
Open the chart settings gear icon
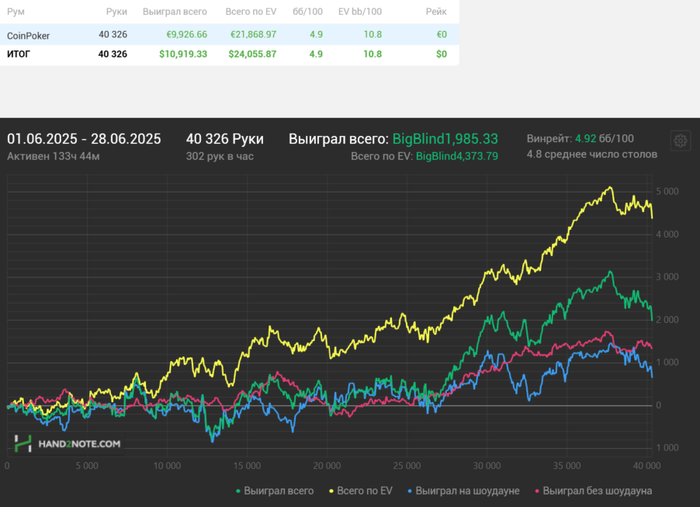tap(680, 141)
